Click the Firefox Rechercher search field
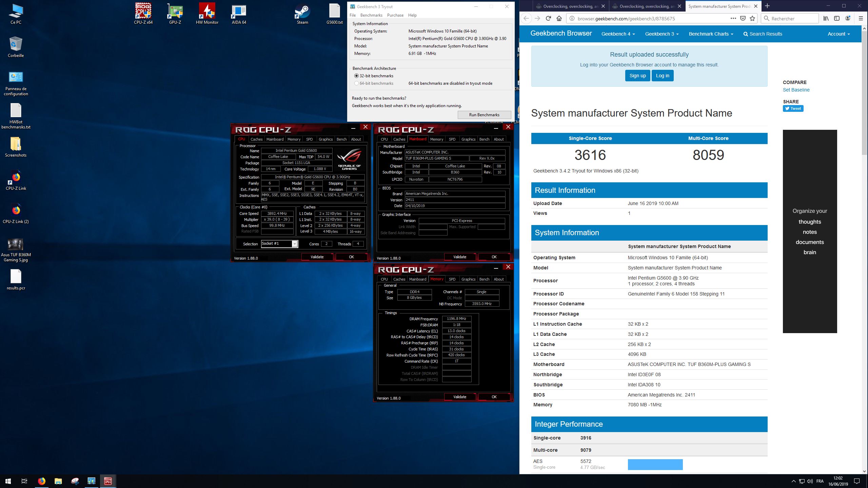 pyautogui.click(x=790, y=19)
